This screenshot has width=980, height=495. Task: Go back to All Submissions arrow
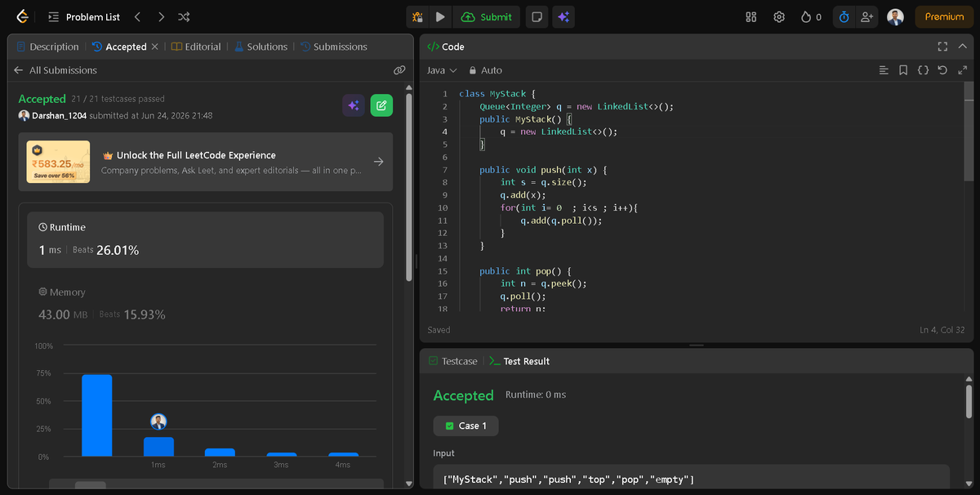click(x=19, y=70)
